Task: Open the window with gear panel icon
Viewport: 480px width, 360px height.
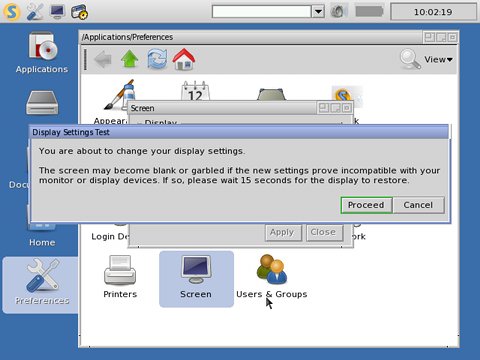Action: [x=79, y=12]
